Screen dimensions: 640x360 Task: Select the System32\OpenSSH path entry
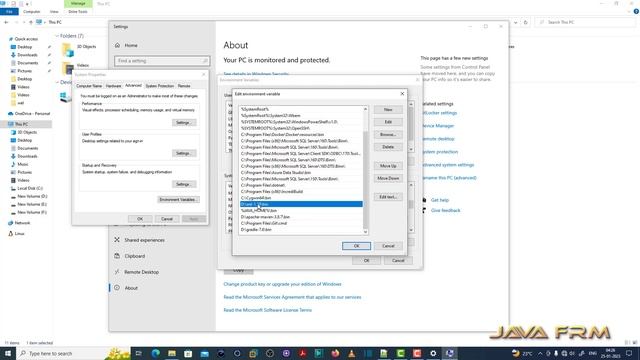(301, 128)
